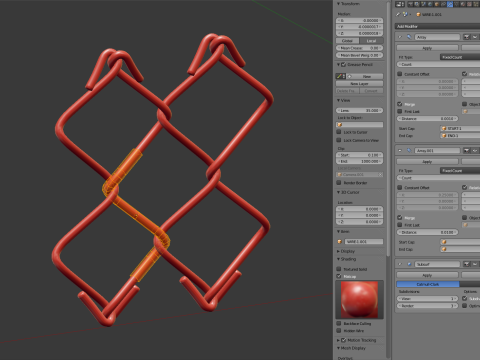Open the properties editor type selector
Viewport: 480px width, 360px height.
tap(400, 4)
